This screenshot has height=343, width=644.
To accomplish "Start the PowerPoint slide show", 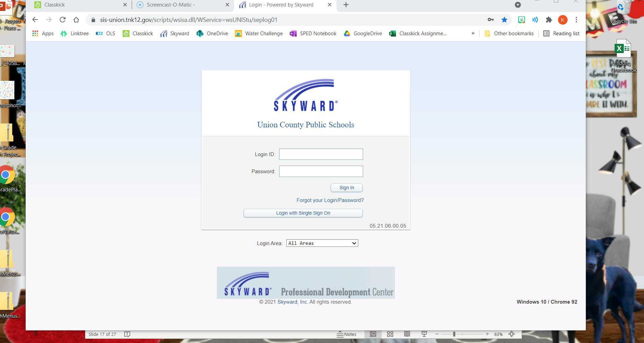I will pos(424,334).
